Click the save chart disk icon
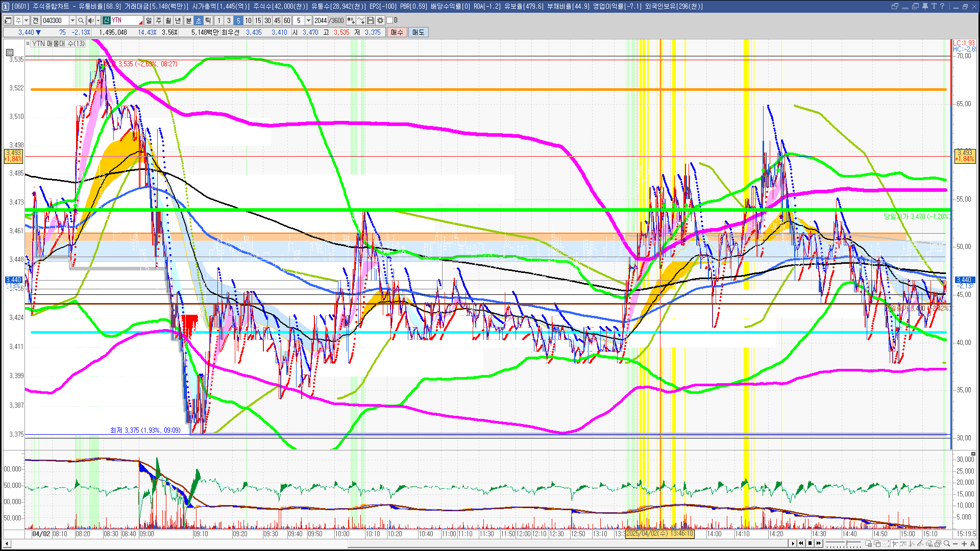 (x=371, y=20)
